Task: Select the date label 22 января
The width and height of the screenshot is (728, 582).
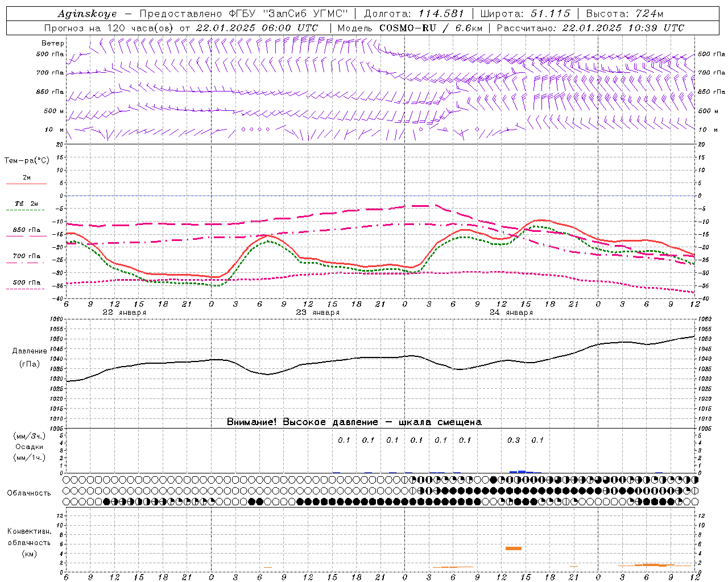Action: (124, 313)
